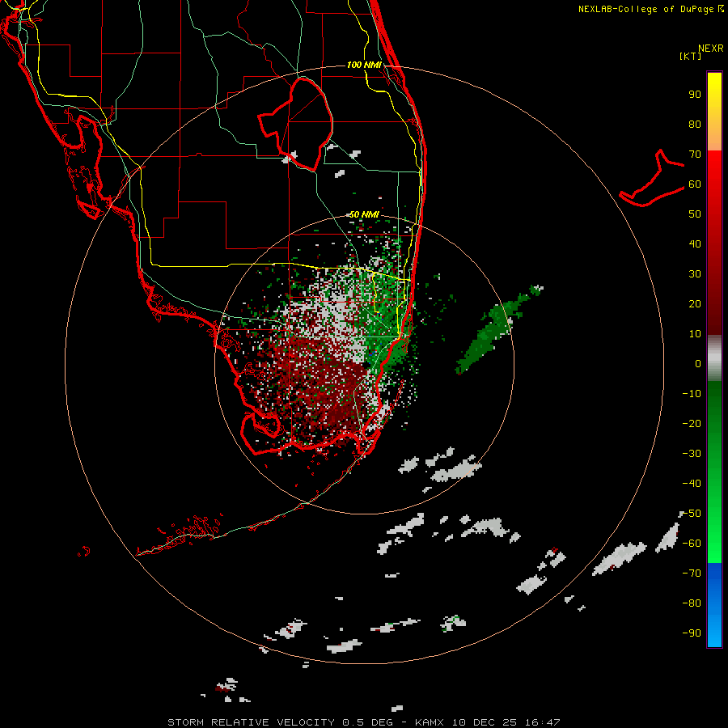The width and height of the screenshot is (728, 728).
Task: Click the -70 value on the velocity scale
Action: click(692, 574)
